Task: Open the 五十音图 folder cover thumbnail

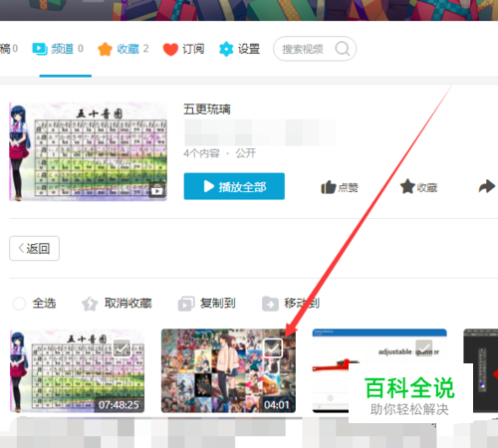Action: pos(88,151)
